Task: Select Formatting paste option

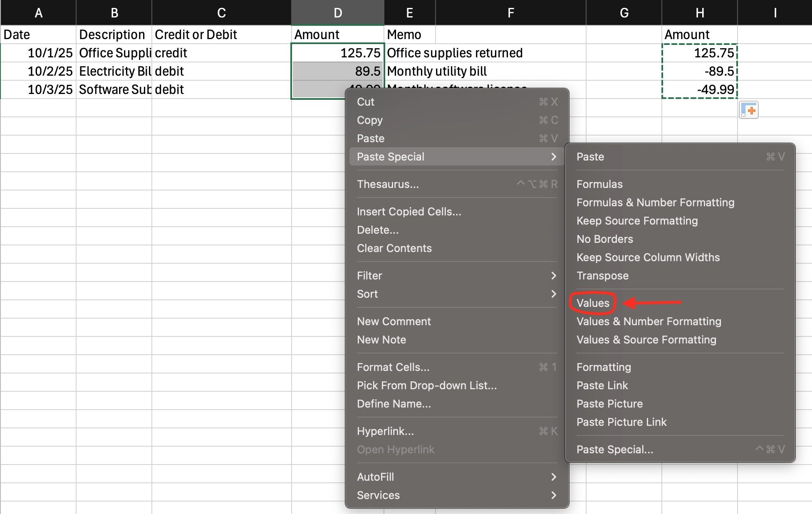Action: coord(680,367)
